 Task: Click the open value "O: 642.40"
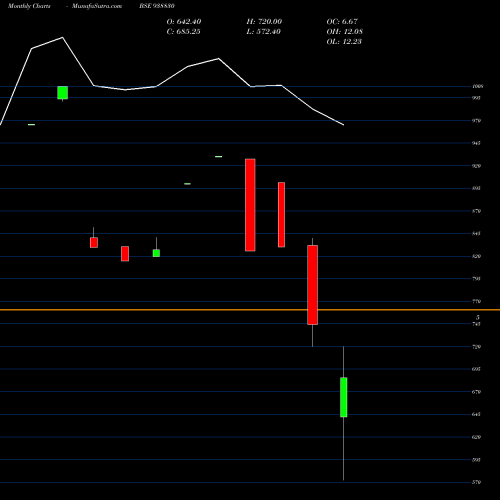coord(184,22)
